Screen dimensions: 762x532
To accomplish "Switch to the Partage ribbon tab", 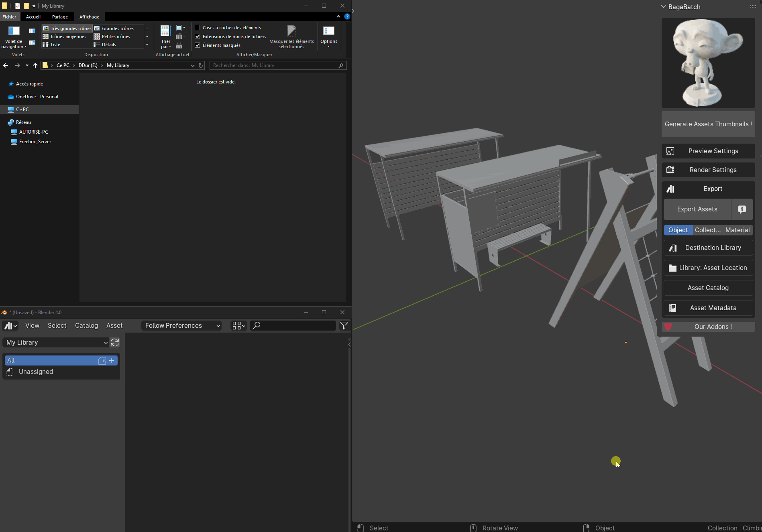I will click(x=60, y=17).
